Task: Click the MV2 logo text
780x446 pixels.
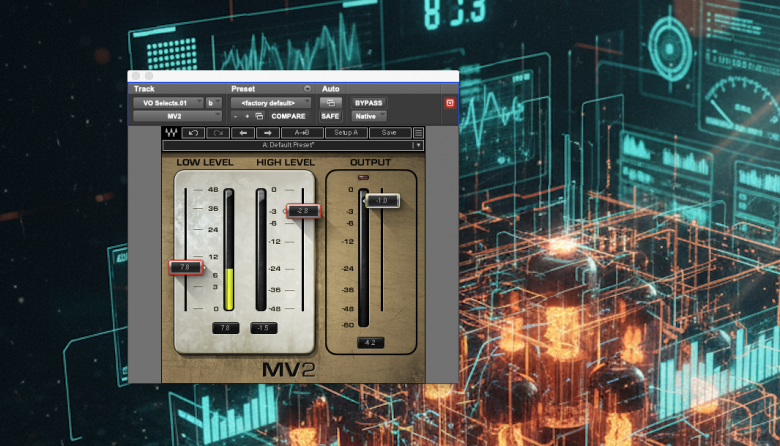Action: (289, 369)
